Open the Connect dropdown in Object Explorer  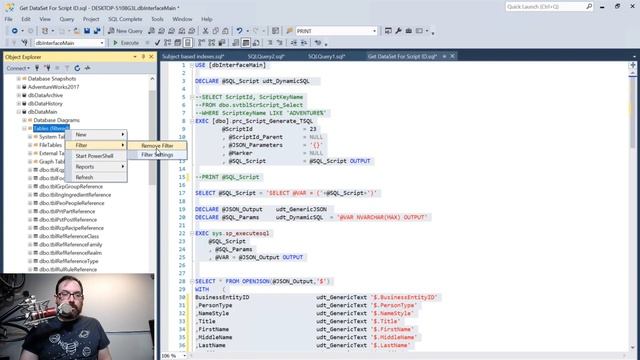click(x=18, y=68)
